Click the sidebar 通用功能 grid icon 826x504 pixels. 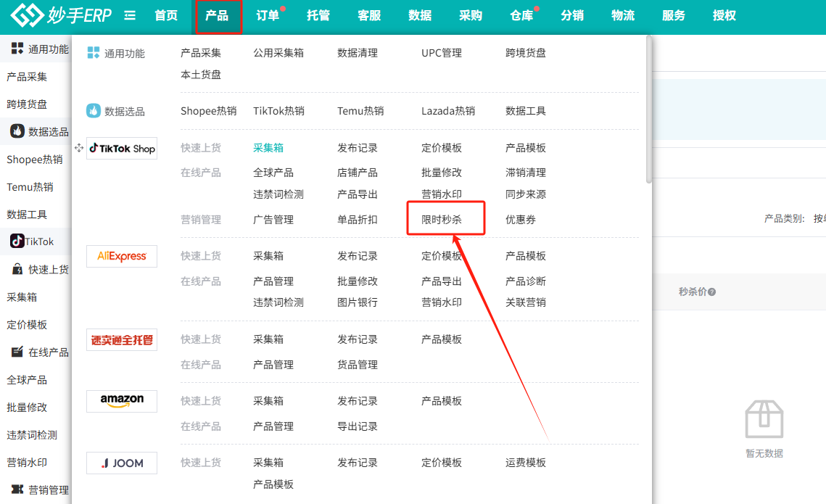(17, 49)
